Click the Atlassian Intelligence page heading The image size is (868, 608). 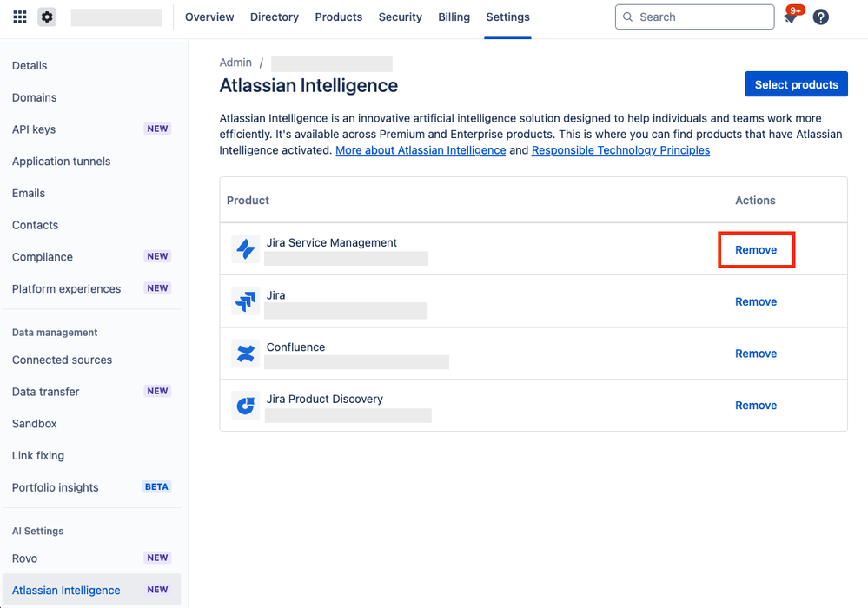[308, 86]
